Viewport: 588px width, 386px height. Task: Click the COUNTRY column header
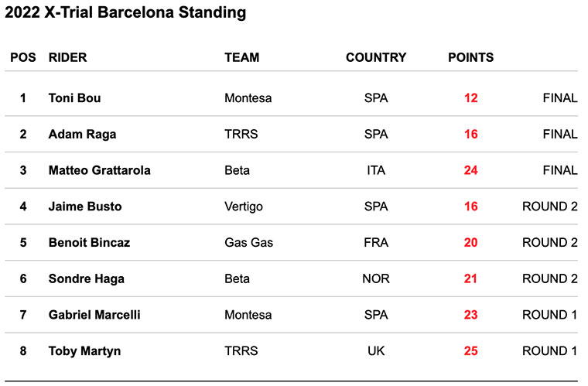[x=376, y=57]
